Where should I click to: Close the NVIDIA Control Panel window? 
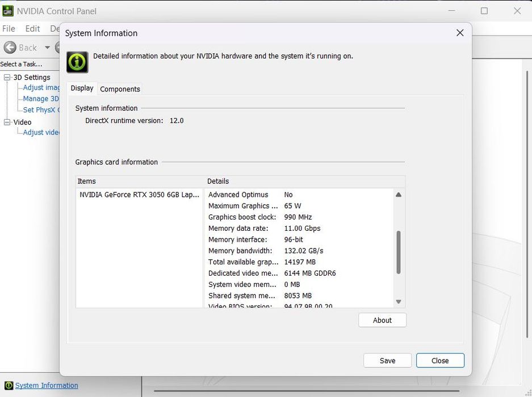517,11
